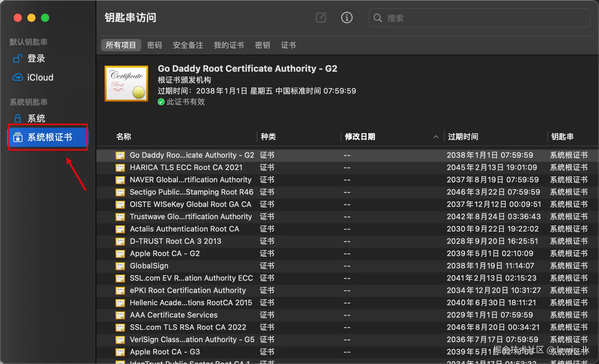Click certificate icon of SSL.com TLS RSA row
This screenshot has height=364, width=599.
tap(120, 327)
